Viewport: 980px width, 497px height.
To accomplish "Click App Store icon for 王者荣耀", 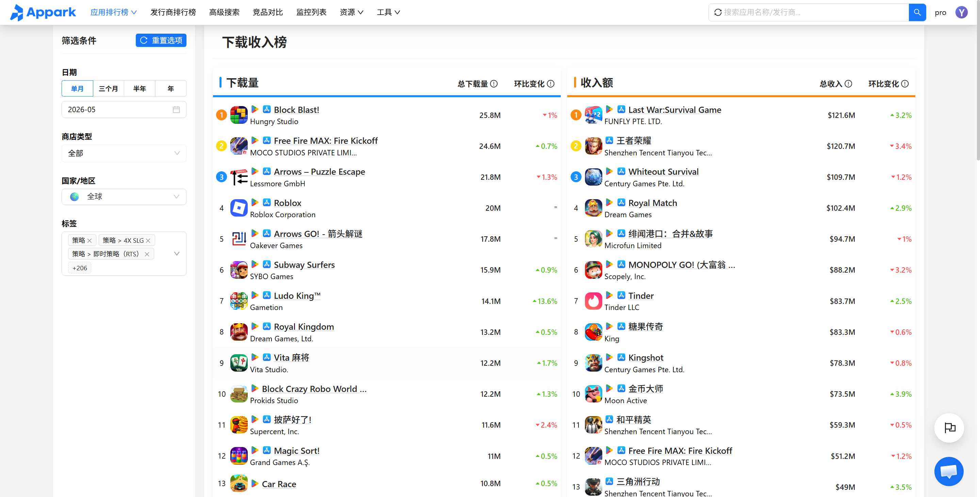I will [609, 140].
